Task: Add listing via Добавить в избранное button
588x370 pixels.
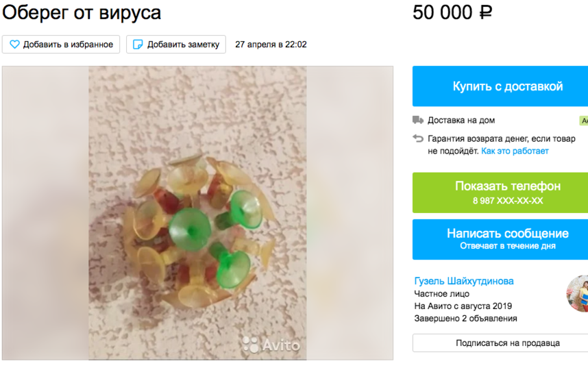Action: click(61, 45)
